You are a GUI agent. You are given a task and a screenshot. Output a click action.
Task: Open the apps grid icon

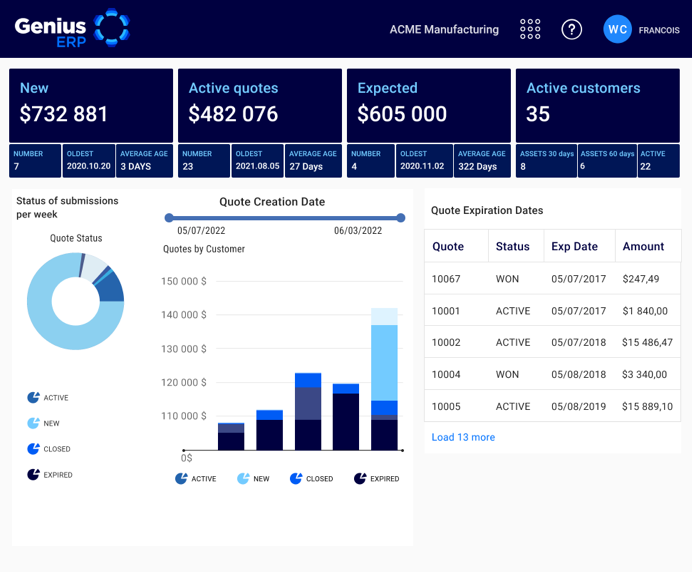coord(530,29)
